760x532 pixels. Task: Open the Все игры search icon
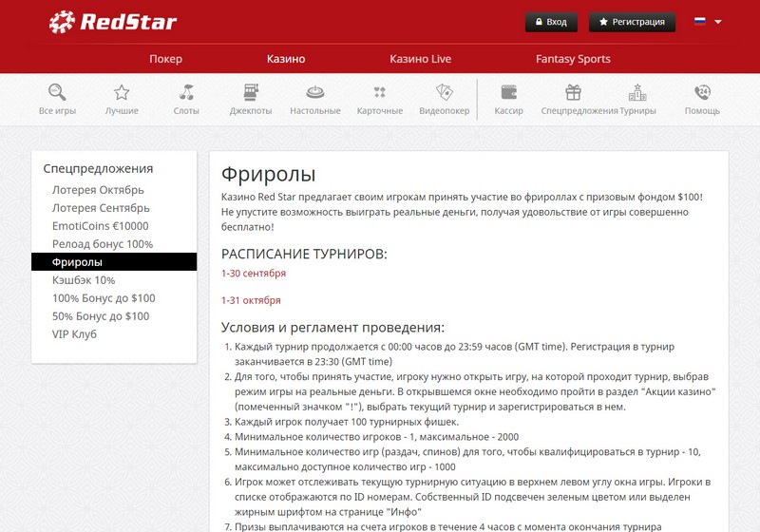click(57, 92)
